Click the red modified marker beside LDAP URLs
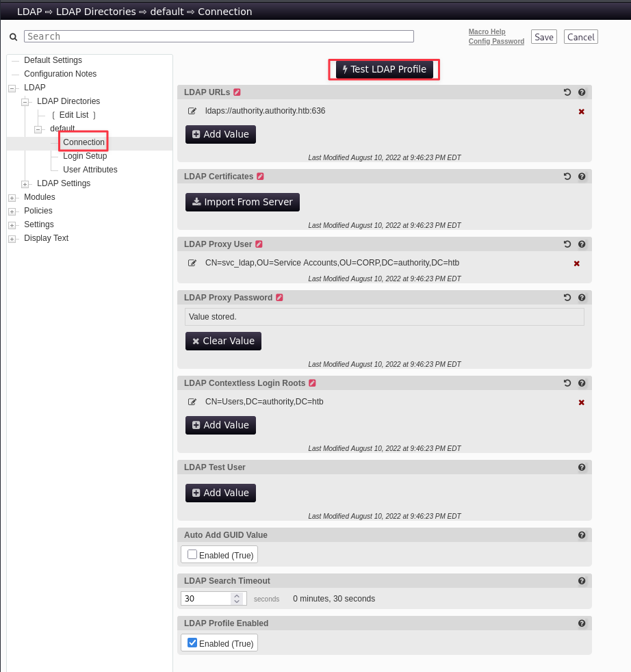 pyautogui.click(x=237, y=92)
